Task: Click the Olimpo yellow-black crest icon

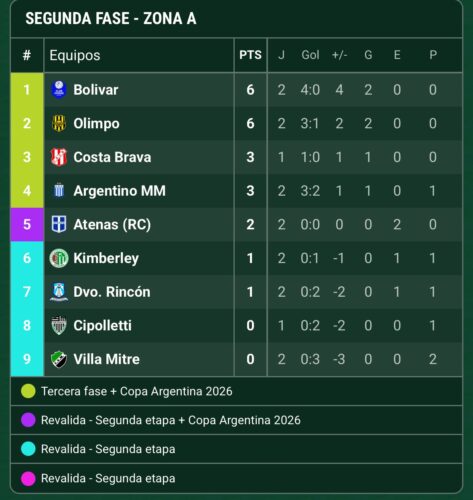Action: point(59,123)
